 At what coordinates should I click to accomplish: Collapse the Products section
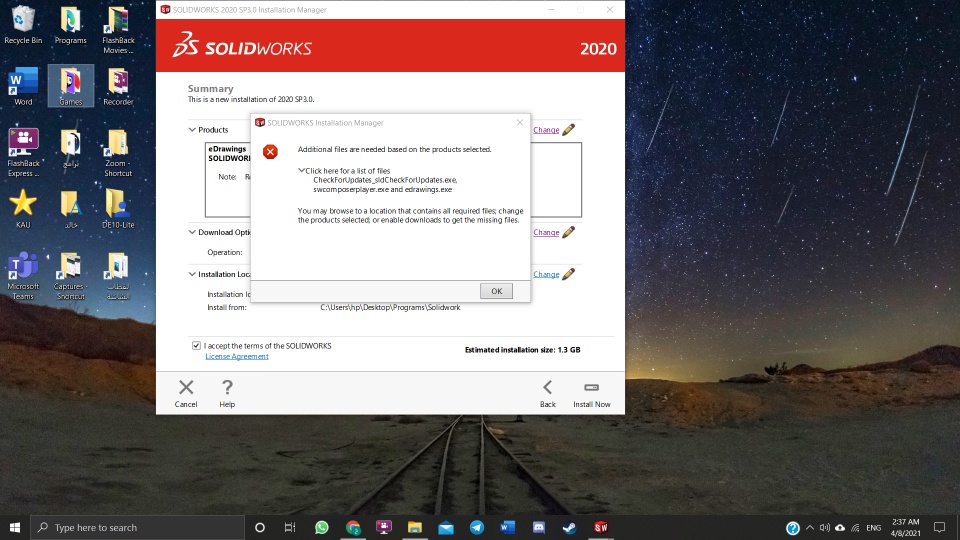point(192,130)
